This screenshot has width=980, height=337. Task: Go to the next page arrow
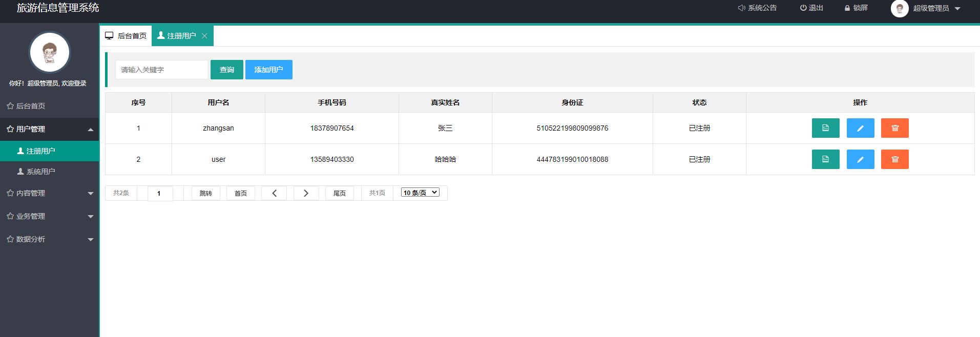306,193
